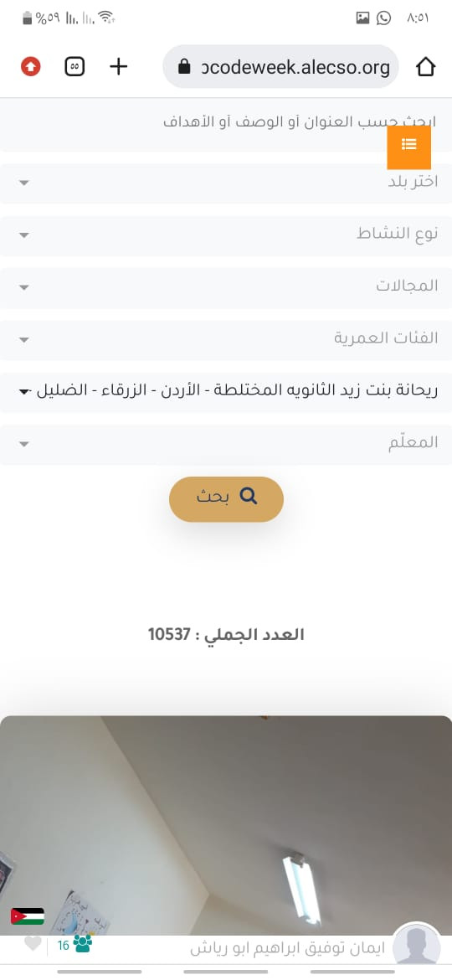Open the teacher's profile avatar
The image size is (452, 980).
coord(416,946)
